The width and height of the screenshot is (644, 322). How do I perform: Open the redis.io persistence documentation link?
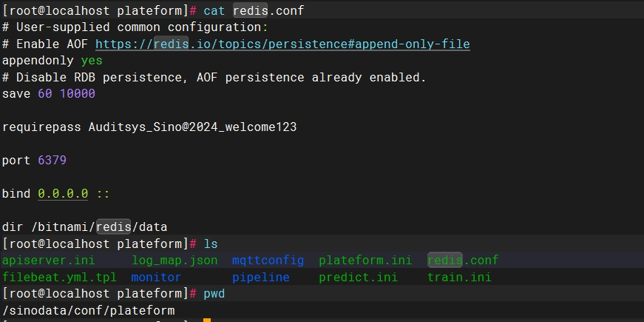(282, 44)
